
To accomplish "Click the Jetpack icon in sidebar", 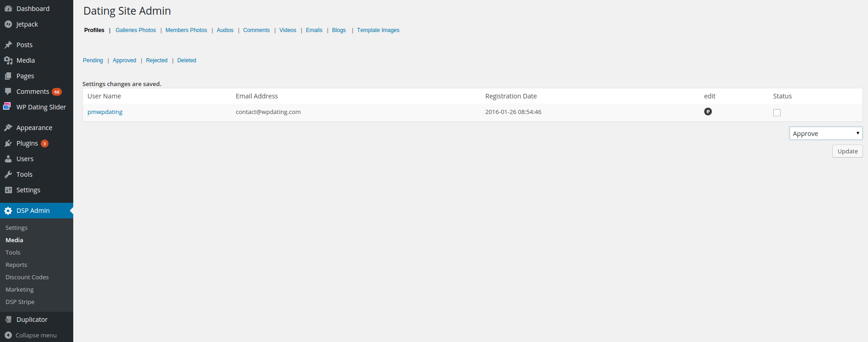I will [x=8, y=24].
